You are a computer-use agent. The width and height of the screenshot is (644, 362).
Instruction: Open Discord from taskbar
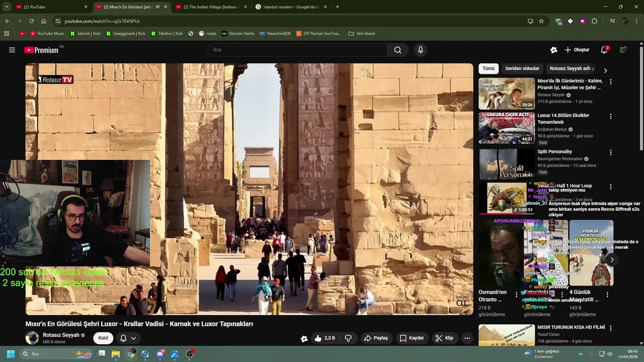160,354
